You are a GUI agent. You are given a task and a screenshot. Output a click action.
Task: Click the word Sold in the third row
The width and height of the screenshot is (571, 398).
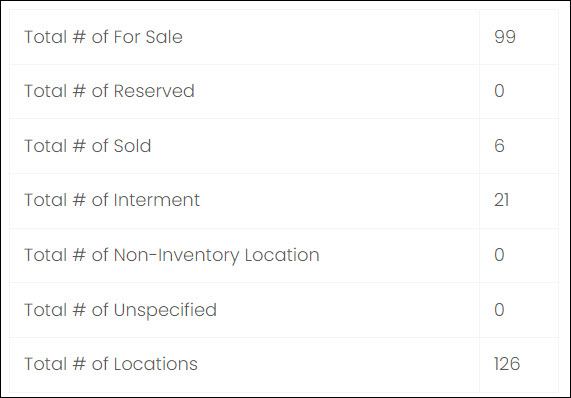tap(133, 146)
